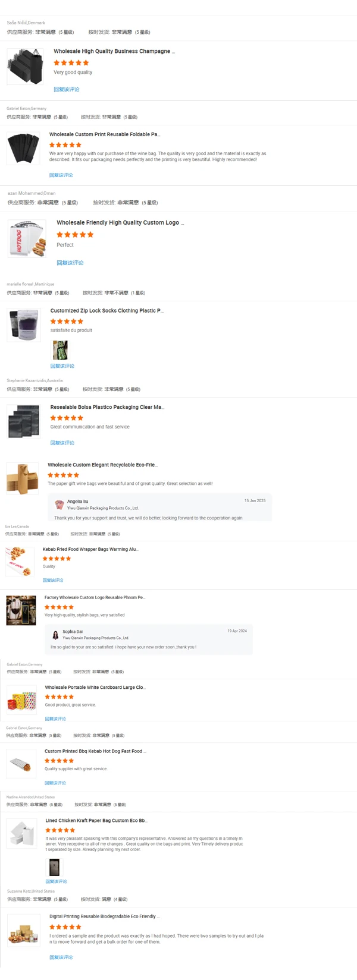Click the Resealable Bolsa Plastico product image

click(24, 421)
